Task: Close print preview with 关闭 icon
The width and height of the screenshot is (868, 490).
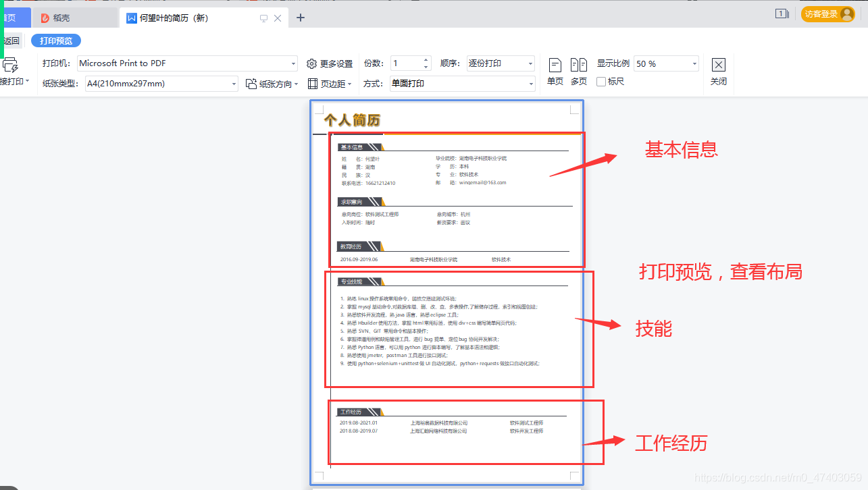Action: (x=719, y=65)
